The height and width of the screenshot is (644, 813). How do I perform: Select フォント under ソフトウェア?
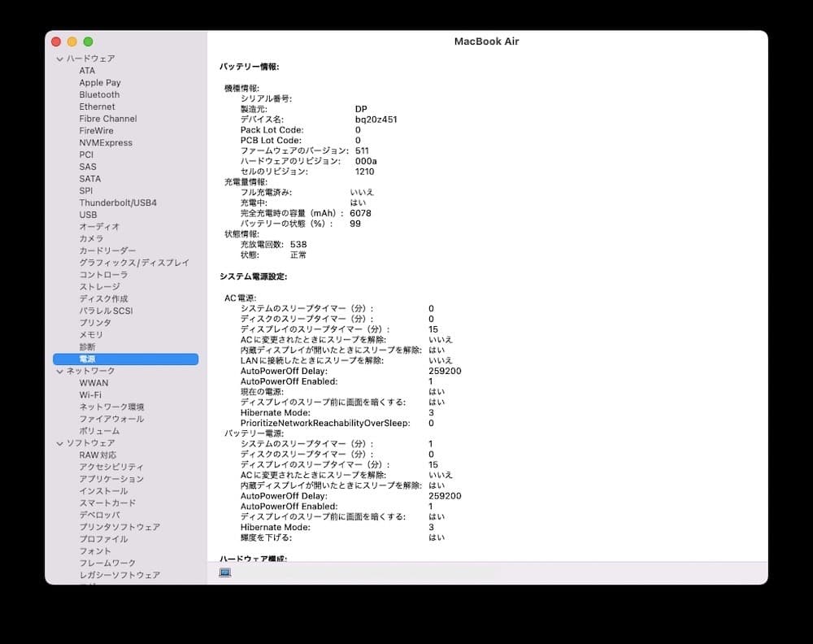pos(93,550)
